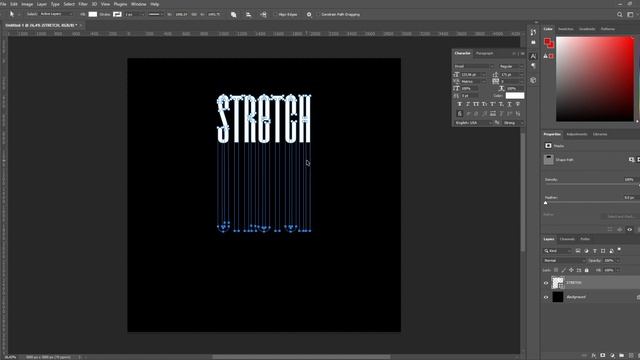Switch to the Libraries tab

(600, 134)
